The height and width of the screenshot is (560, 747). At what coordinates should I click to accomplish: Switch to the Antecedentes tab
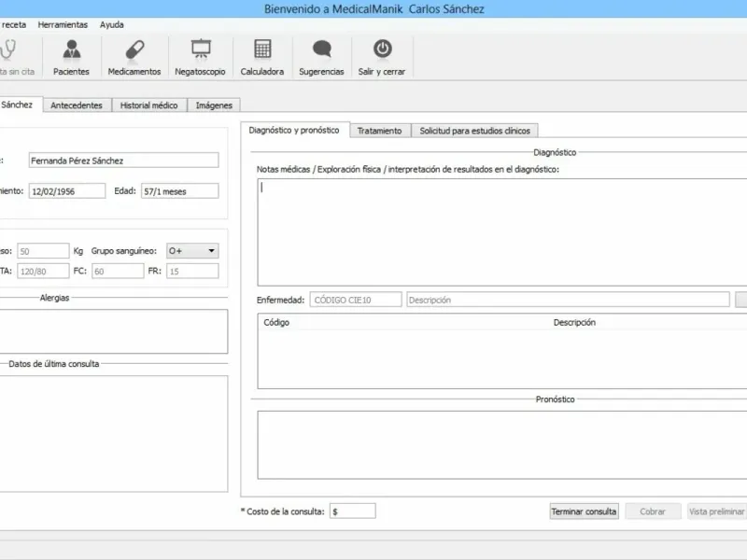tap(77, 105)
